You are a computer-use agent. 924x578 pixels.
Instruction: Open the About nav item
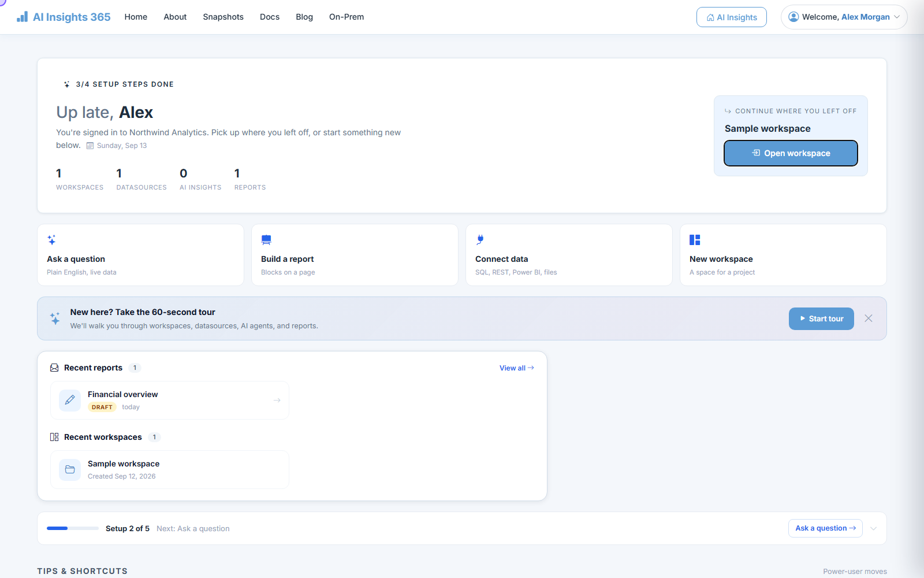[175, 17]
